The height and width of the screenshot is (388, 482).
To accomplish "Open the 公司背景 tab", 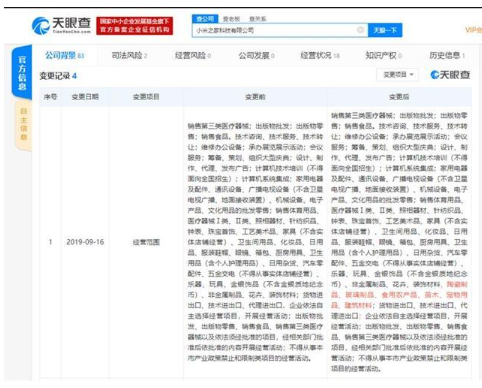I will coord(65,55).
